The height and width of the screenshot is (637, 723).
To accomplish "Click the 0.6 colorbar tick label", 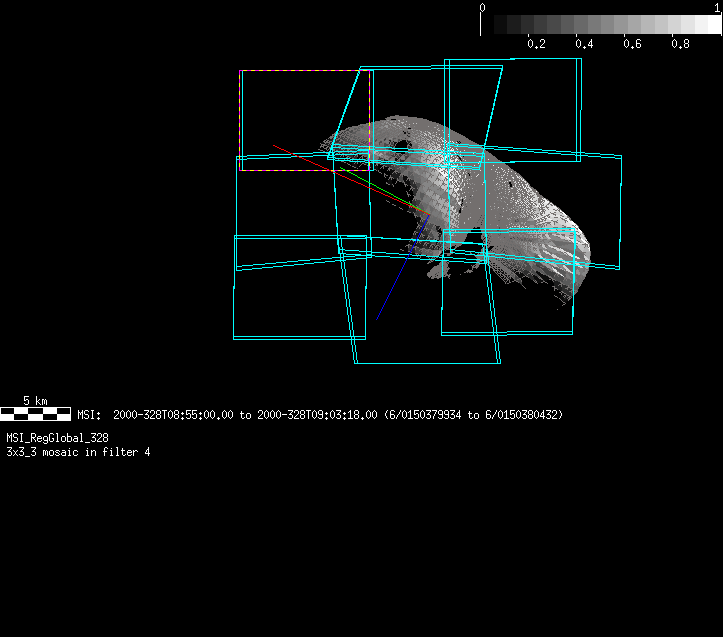I will point(632,44).
